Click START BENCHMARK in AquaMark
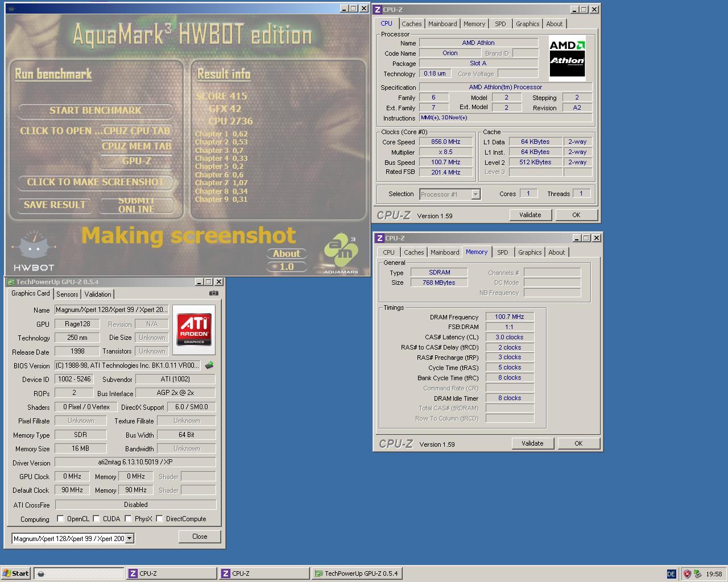Screen dimensions: 728x582 (x=96, y=110)
